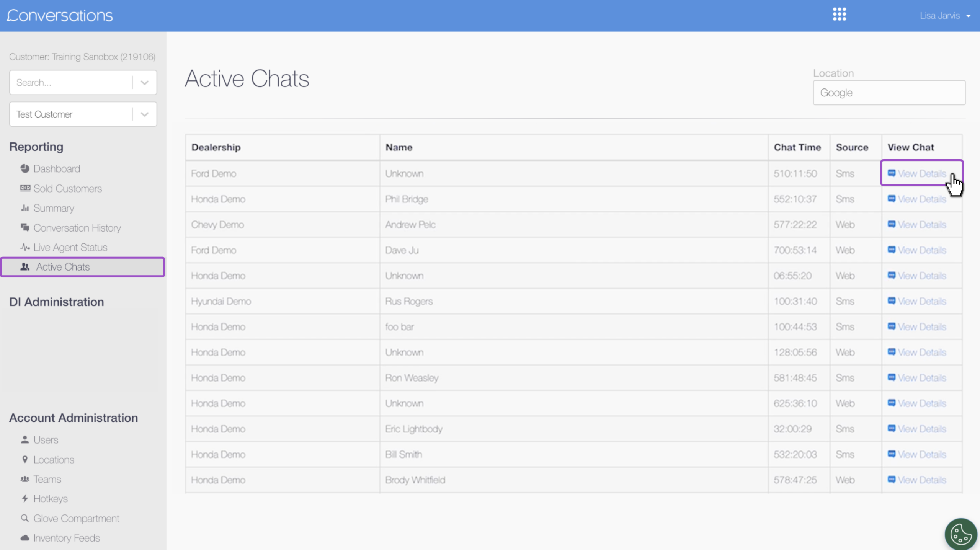Open Inventory Feeds
The image size is (980, 550).
coord(67,538)
